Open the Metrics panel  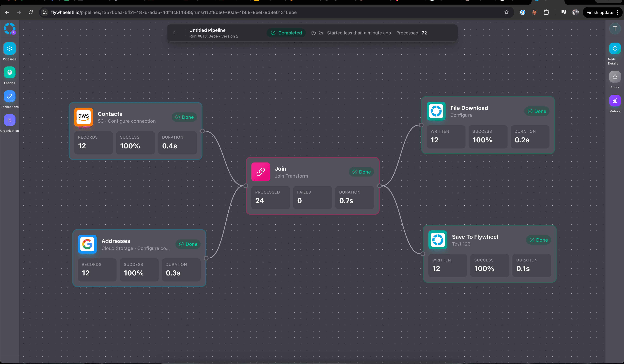pos(615,101)
